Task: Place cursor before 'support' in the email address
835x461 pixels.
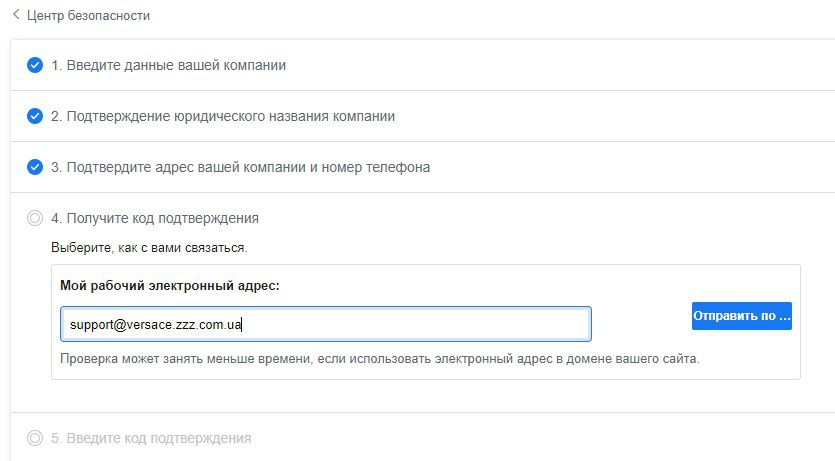Action: point(69,325)
